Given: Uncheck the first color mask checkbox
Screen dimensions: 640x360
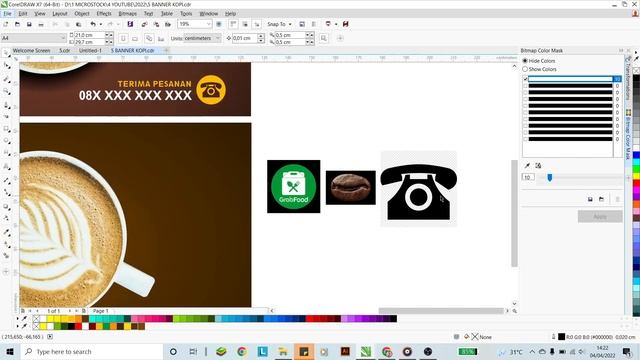Looking at the screenshot, I should tap(525, 79).
